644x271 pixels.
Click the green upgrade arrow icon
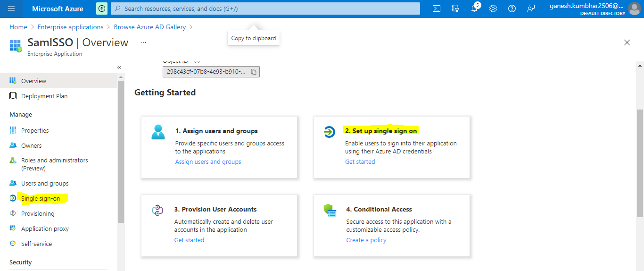(102, 8)
